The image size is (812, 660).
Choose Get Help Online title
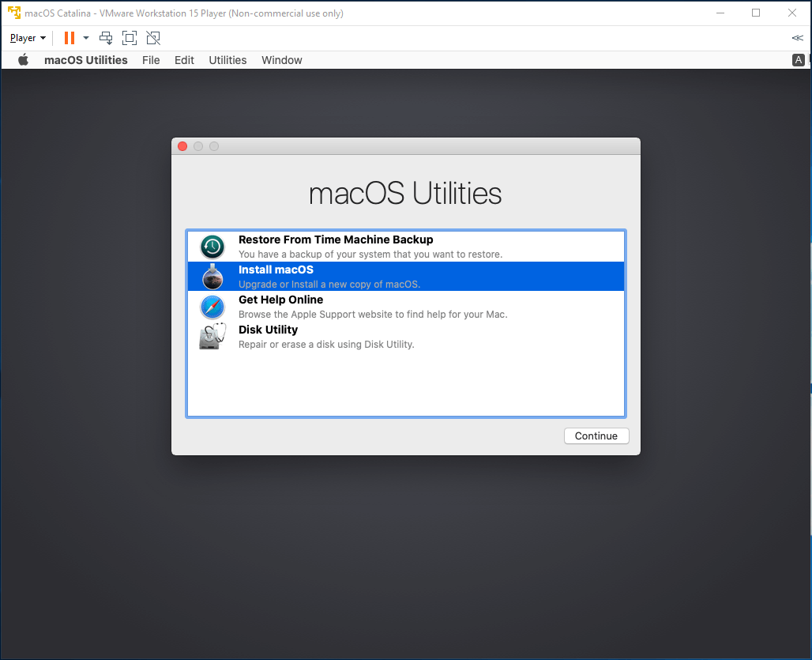(x=280, y=300)
